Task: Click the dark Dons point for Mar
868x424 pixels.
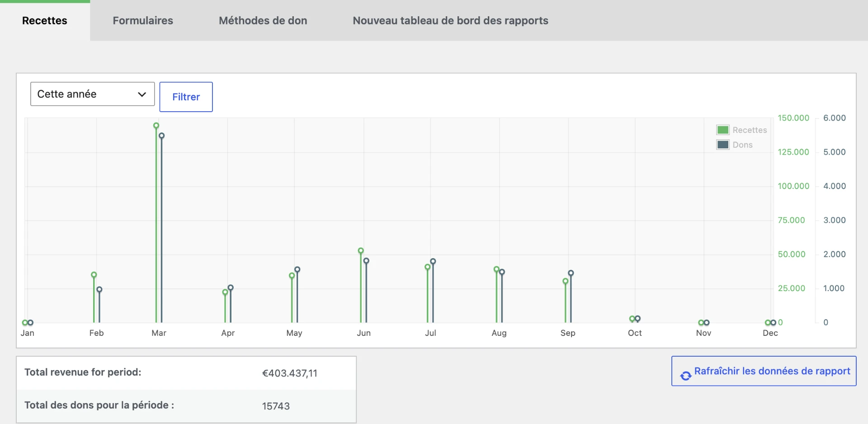Action: [161, 136]
